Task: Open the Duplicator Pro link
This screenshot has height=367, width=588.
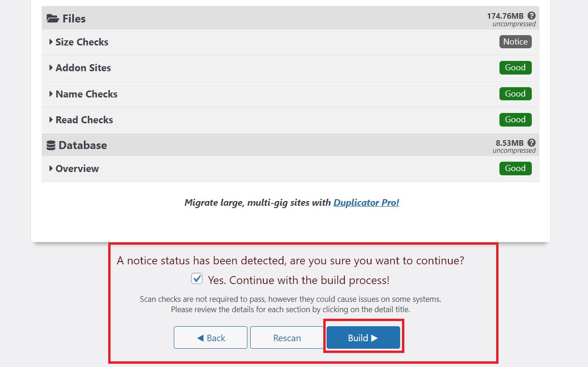Action: tap(366, 203)
